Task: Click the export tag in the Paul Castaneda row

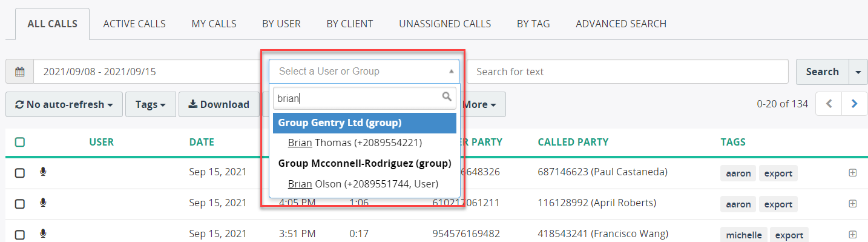Action: 778,173
